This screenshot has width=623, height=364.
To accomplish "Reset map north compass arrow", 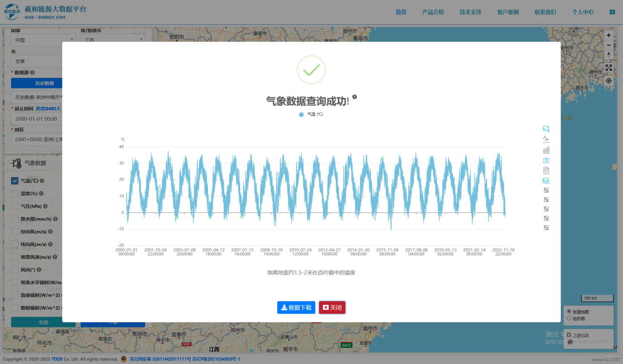I will 608,55.
